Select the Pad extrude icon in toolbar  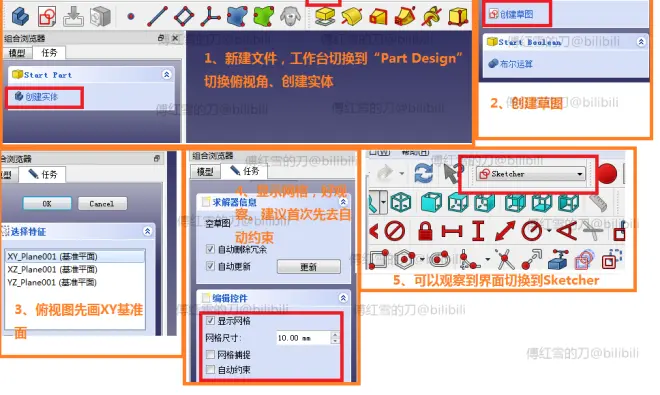325,16
